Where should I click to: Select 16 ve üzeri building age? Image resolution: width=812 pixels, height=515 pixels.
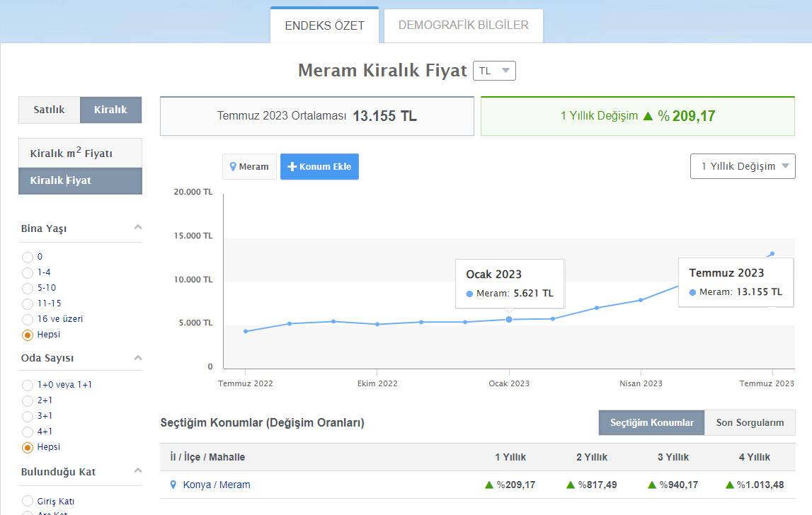pyautogui.click(x=28, y=320)
